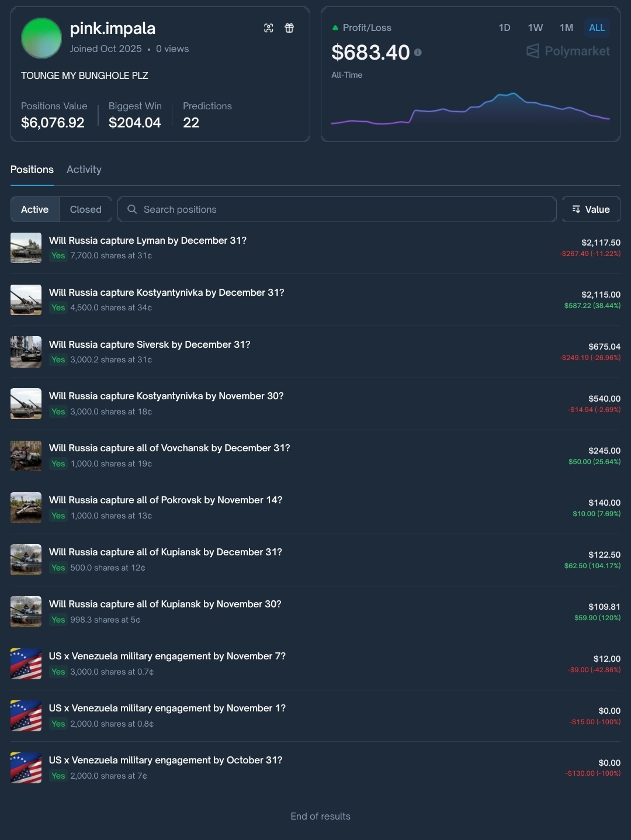Open 'Will Russia capture Kostyantynivka by November 30?'
631x840 pixels.
coord(167,396)
